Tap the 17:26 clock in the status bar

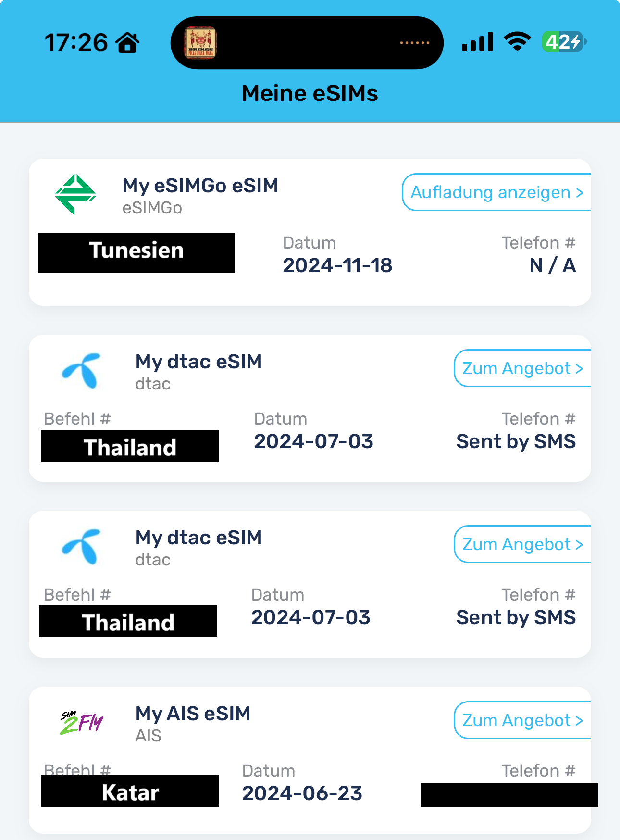(76, 43)
